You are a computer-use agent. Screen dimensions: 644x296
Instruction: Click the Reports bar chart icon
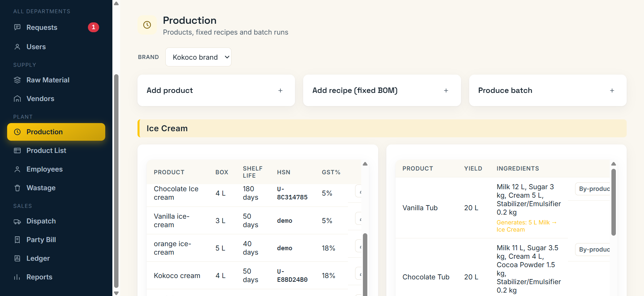(17, 277)
